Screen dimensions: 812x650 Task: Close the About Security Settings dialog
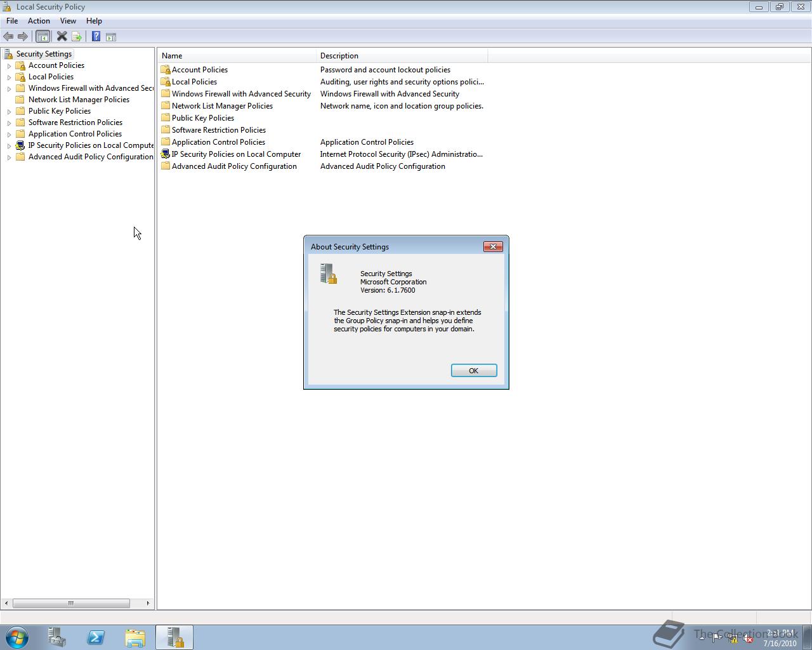tap(493, 246)
